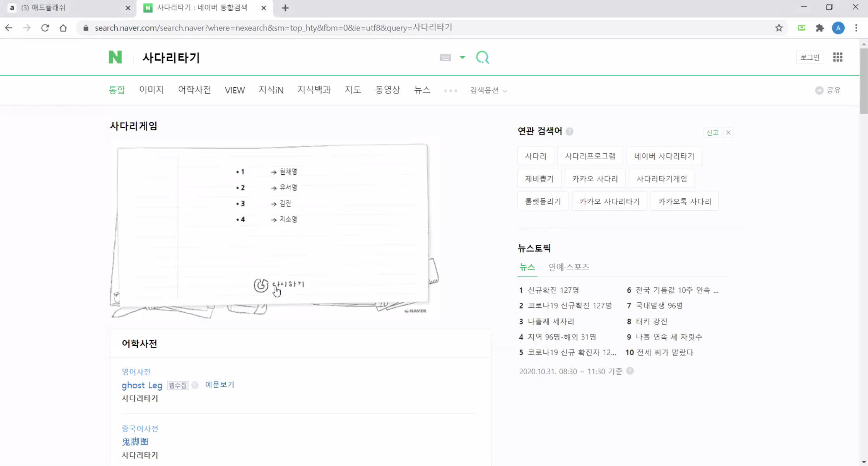Click related search 네이버 사다리타기

pos(664,156)
